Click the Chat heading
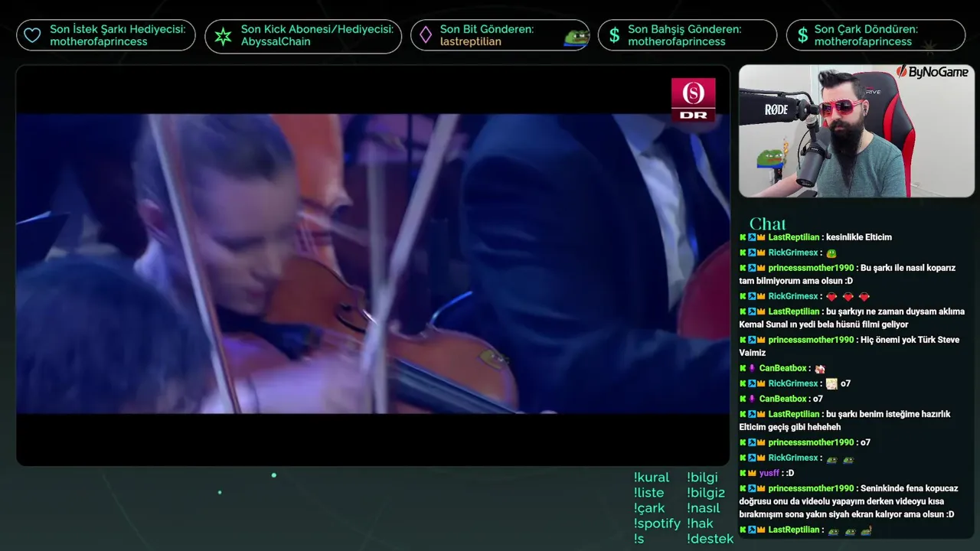The image size is (980, 551). coord(767,224)
